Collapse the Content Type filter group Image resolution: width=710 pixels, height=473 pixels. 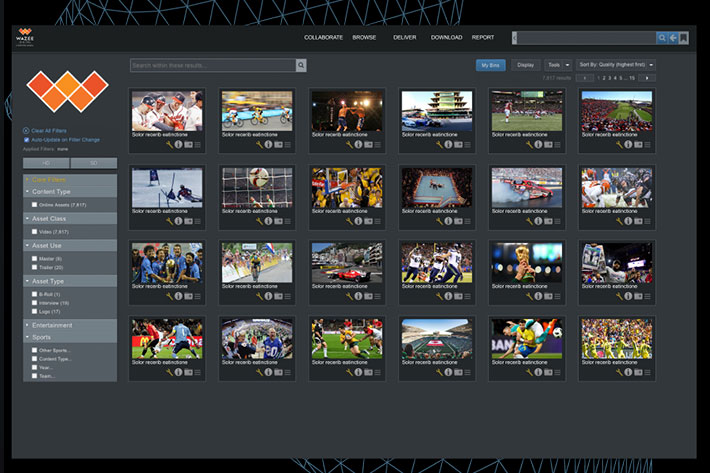(70, 191)
